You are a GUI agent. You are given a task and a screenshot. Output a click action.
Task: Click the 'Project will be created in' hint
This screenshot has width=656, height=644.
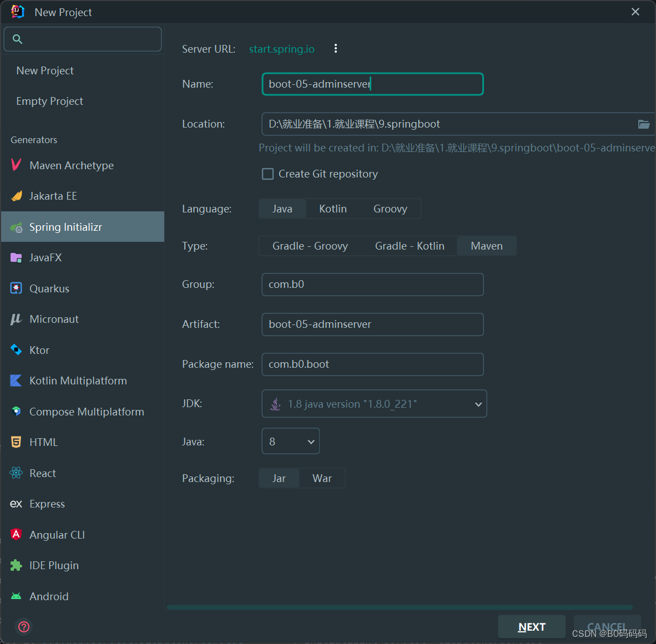point(457,148)
